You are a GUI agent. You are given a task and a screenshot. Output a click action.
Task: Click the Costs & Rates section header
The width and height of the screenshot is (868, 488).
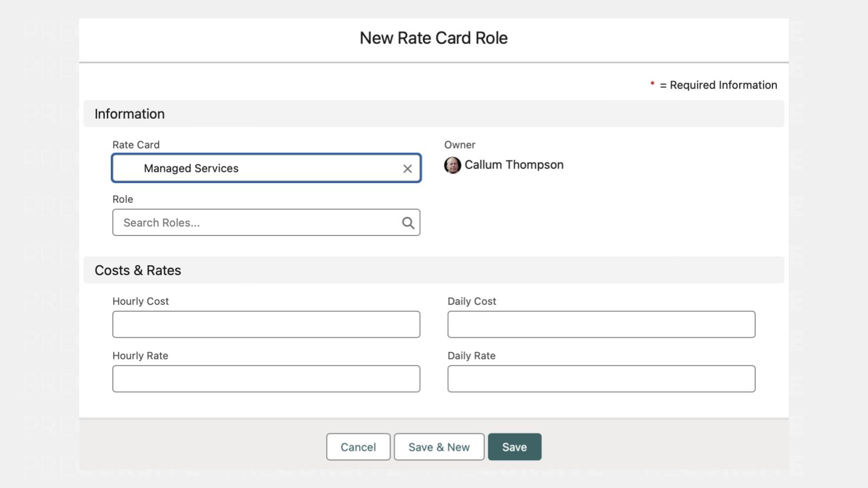point(138,270)
